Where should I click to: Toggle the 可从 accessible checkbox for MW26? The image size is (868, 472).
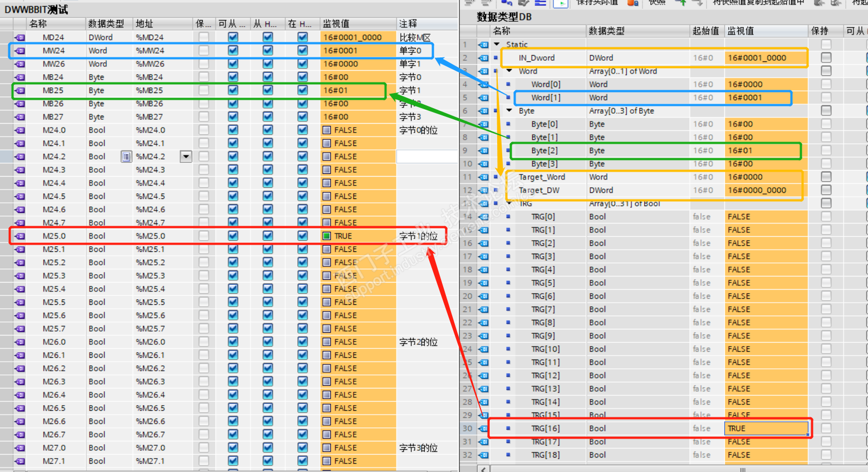[233, 64]
